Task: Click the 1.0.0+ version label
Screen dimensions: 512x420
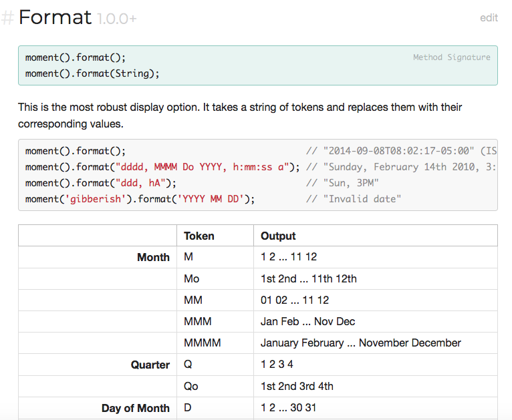Action: pyautogui.click(x=117, y=19)
